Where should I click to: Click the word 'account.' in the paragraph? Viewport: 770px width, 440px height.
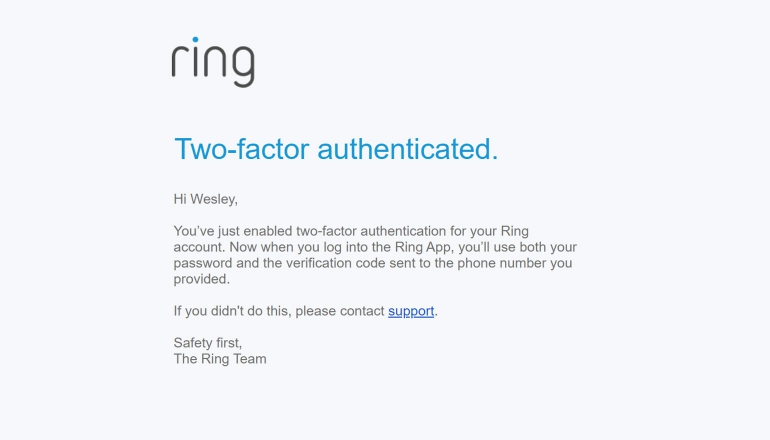coord(200,247)
